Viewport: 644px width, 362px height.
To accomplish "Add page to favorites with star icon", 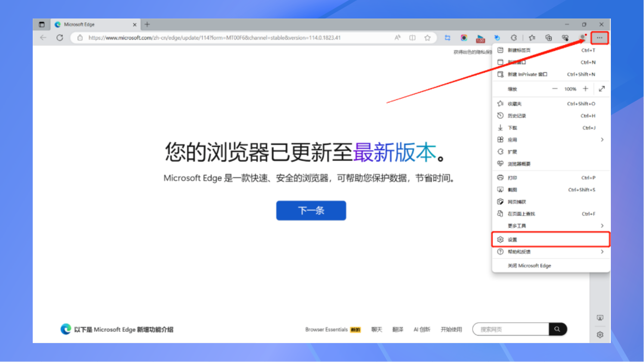I will [427, 38].
